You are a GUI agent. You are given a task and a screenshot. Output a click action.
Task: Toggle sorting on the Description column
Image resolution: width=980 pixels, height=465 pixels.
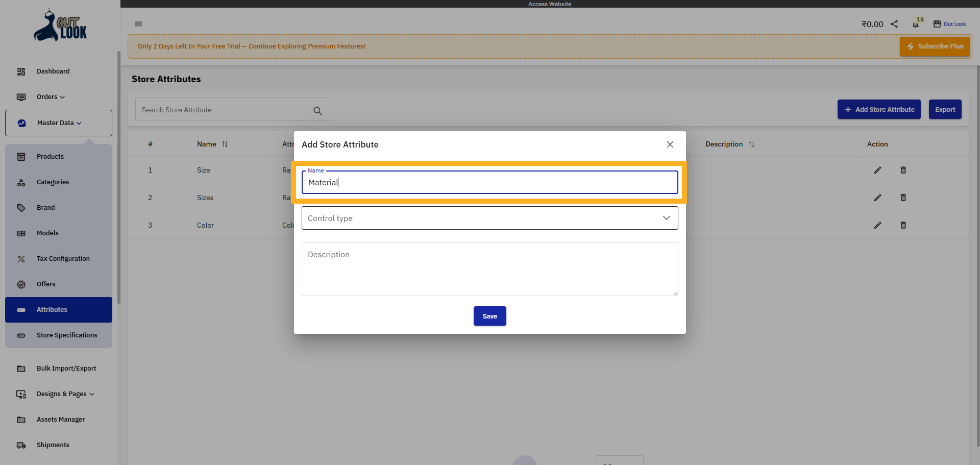point(752,144)
